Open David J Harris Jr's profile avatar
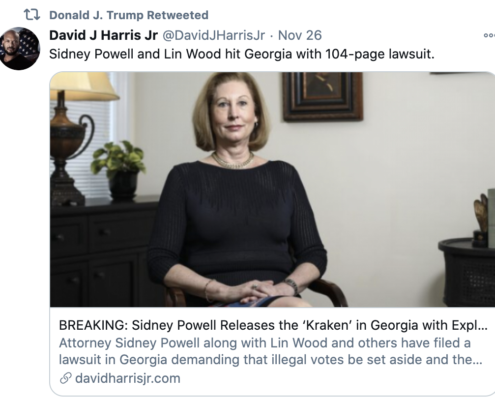495x400 pixels. pos(20,48)
